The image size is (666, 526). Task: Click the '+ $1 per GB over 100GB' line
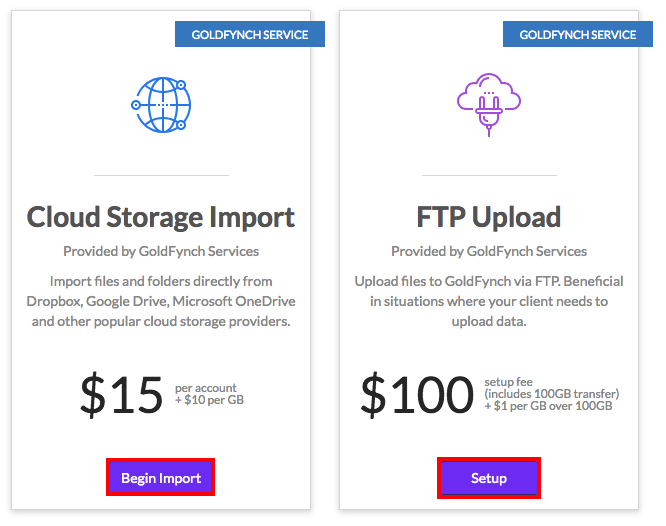coord(548,406)
